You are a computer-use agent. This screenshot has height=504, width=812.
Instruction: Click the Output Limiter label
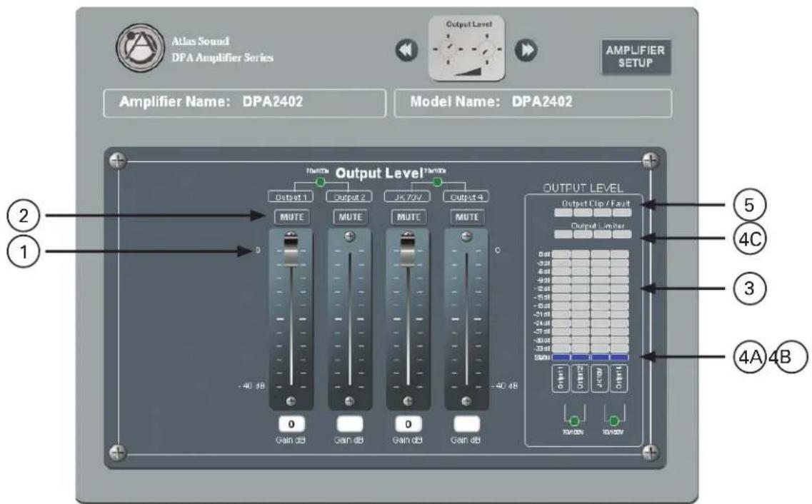click(x=598, y=226)
